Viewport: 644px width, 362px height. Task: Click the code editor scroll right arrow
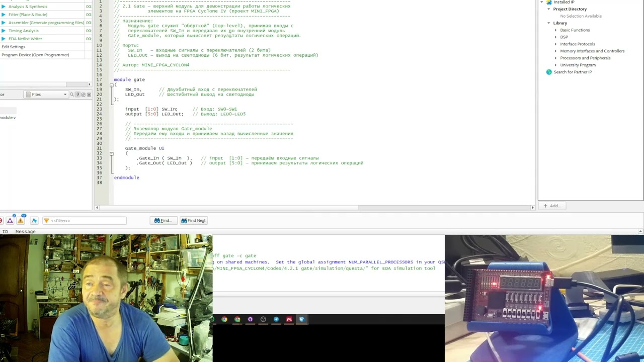[x=533, y=207]
